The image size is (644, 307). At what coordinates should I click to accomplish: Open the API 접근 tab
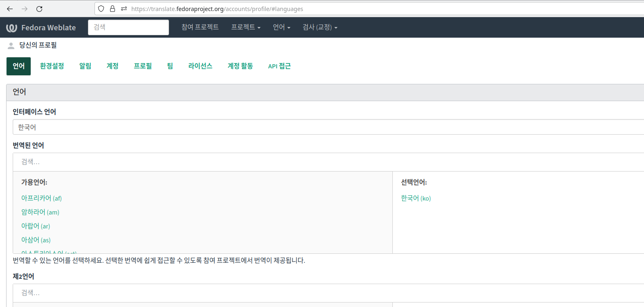click(279, 66)
